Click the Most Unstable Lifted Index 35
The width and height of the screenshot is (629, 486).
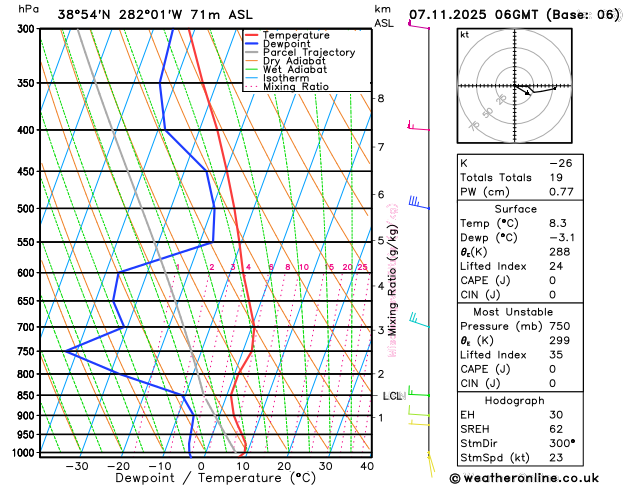[x=556, y=354]
